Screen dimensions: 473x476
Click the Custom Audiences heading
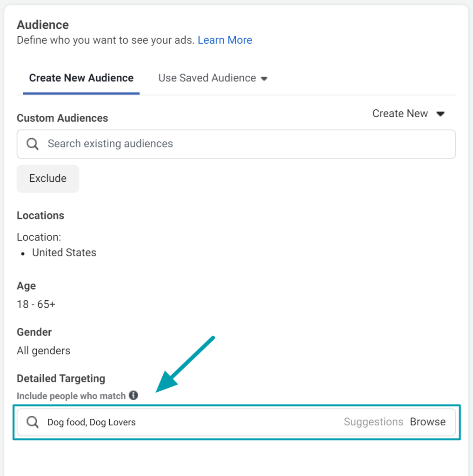tap(62, 118)
